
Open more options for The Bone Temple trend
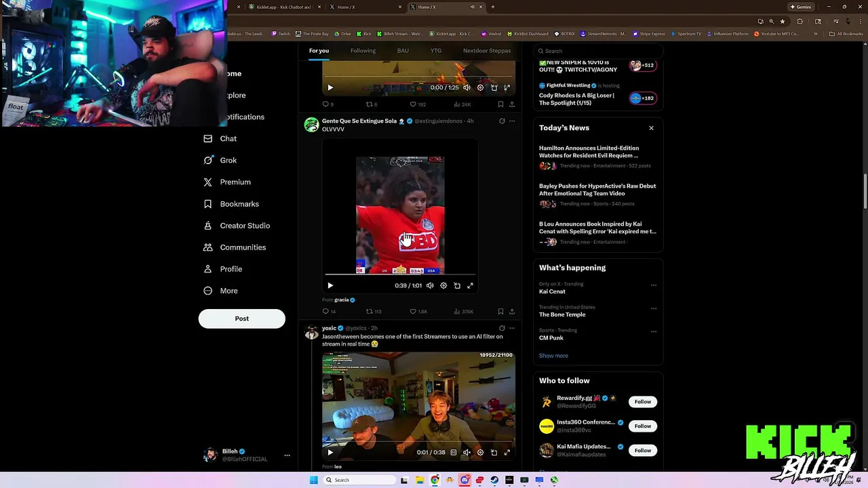pyautogui.click(x=654, y=308)
